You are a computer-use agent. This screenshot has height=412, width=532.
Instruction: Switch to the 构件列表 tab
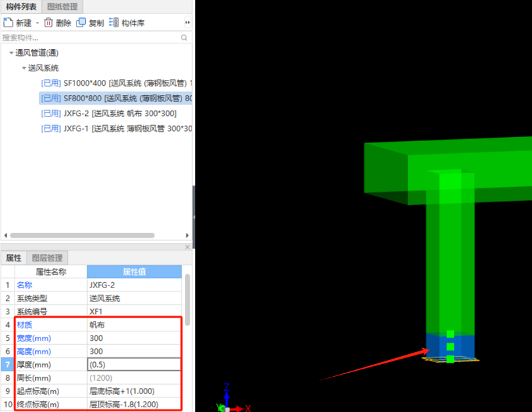pos(21,7)
